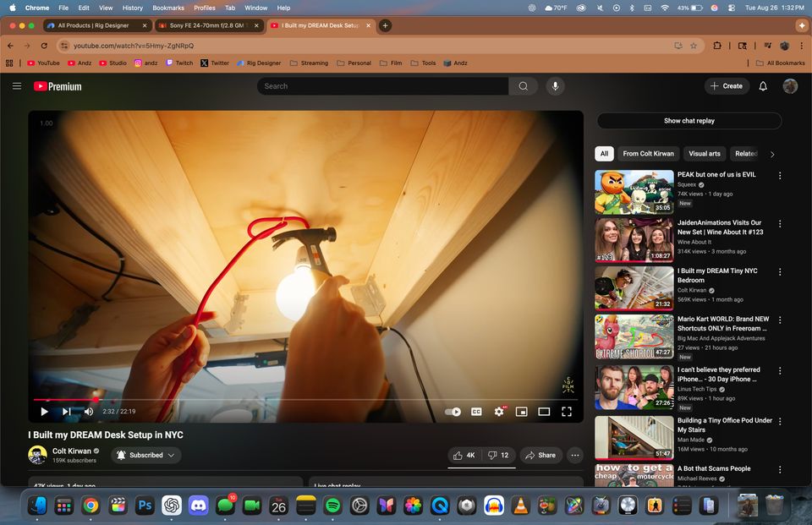Share this video
This screenshot has height=525, width=812.
(x=540, y=455)
